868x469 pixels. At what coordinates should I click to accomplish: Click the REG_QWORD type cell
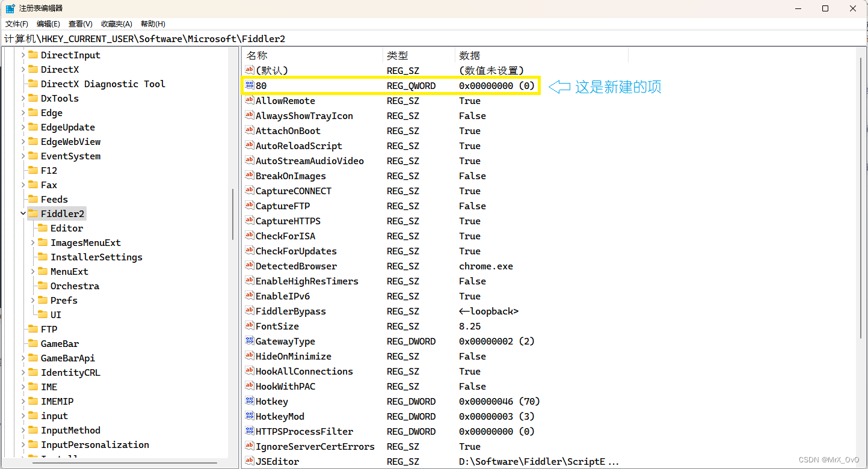(x=411, y=85)
